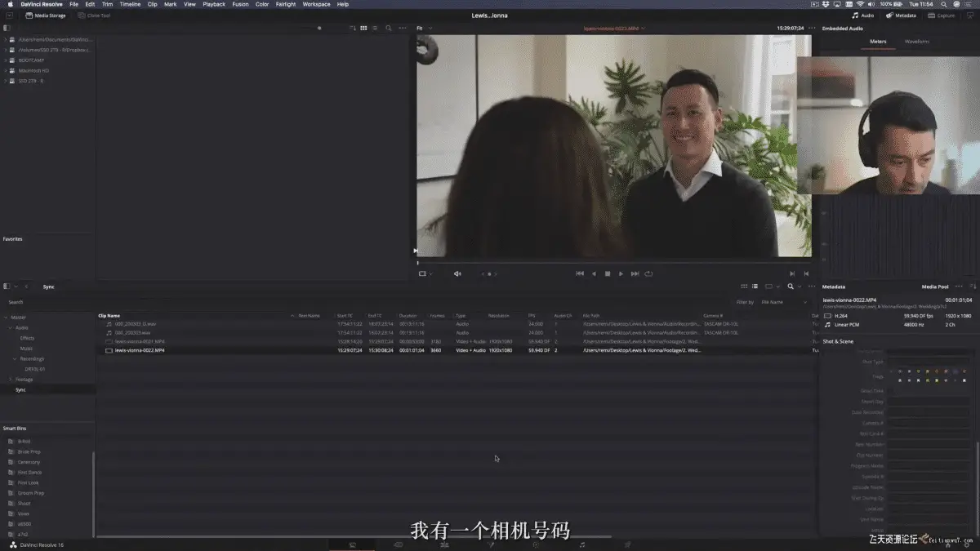Toggle loop playback in viewer
Viewport: 980px width, 551px height.
(x=648, y=273)
